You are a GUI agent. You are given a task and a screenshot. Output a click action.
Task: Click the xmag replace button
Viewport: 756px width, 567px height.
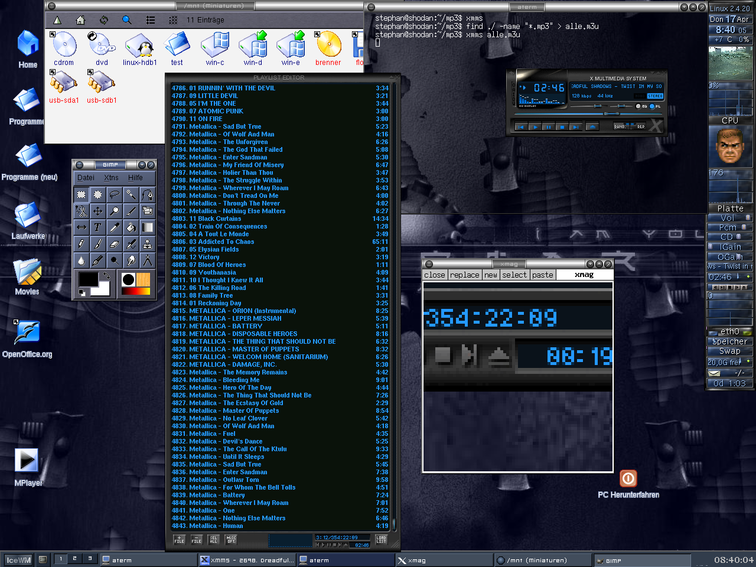click(464, 275)
